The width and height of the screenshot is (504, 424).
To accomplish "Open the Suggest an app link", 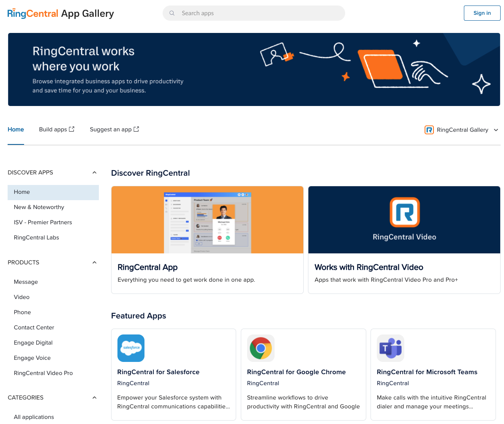I will pyautogui.click(x=114, y=130).
